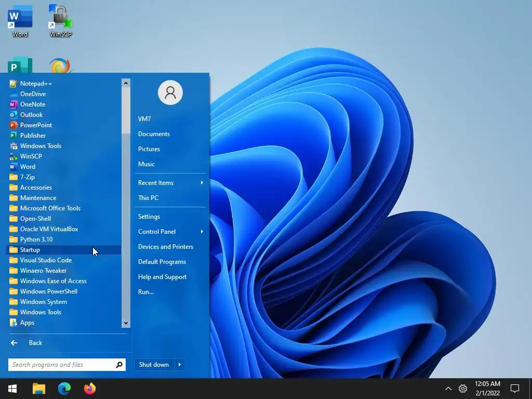Open the Word desktop shortcut
The height and width of the screenshot is (399, 532).
20,20
